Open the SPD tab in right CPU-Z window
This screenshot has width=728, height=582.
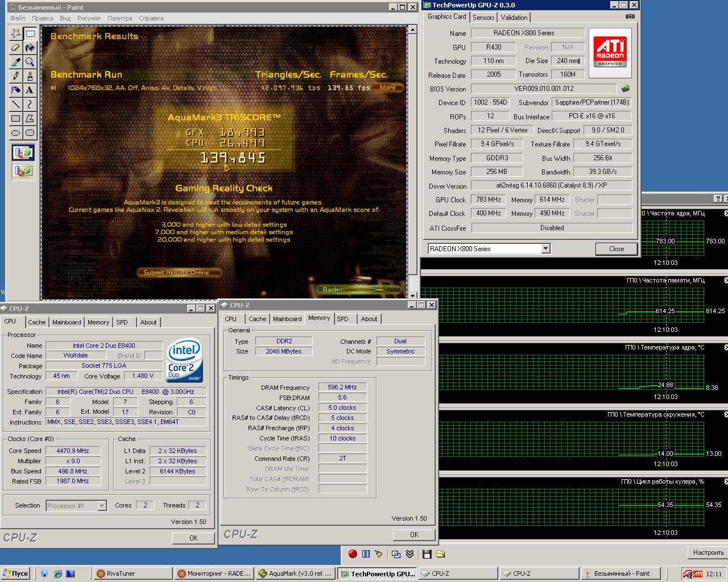click(342, 319)
